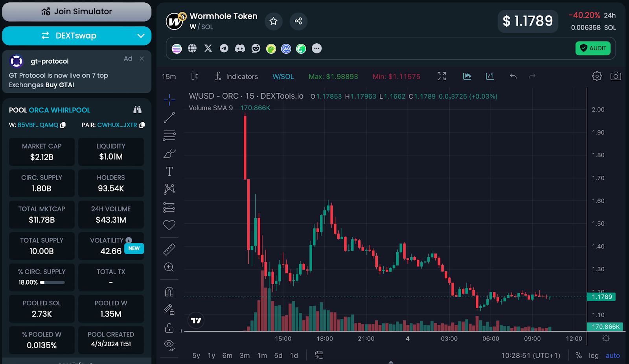Image resolution: width=629 pixels, height=364 pixels.
Task: Open the X (Twitter) social link
Action: coord(208,48)
